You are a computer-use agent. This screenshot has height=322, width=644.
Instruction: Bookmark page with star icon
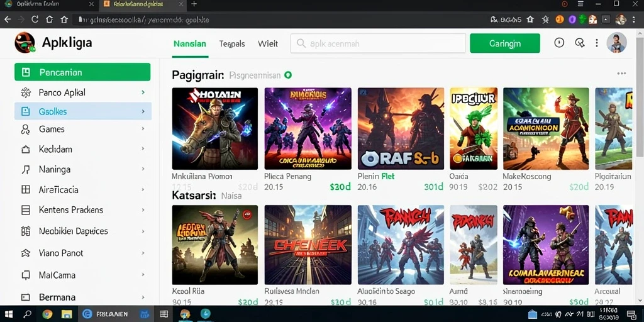(x=545, y=19)
